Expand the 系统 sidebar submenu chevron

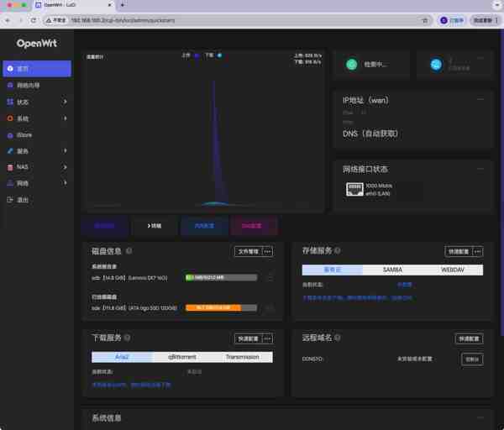tap(65, 118)
